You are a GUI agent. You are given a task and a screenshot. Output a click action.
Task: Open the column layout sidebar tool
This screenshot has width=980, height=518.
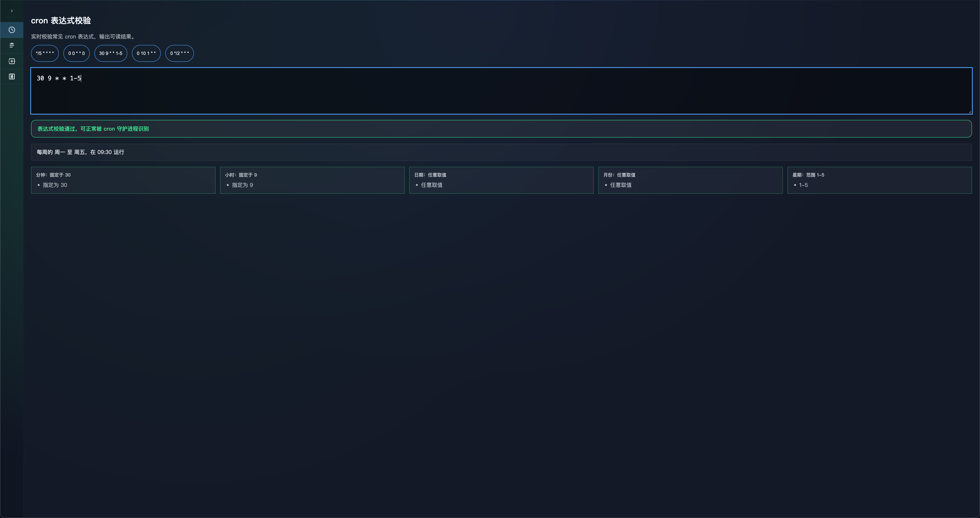click(12, 77)
